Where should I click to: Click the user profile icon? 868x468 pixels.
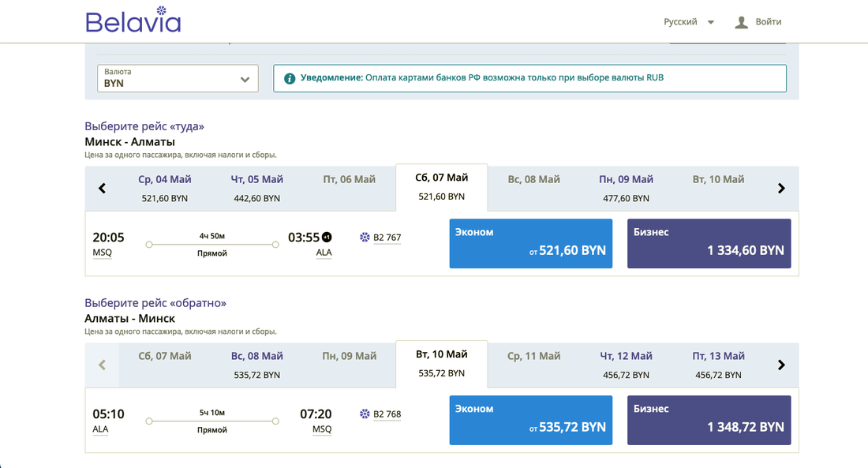[741, 22]
